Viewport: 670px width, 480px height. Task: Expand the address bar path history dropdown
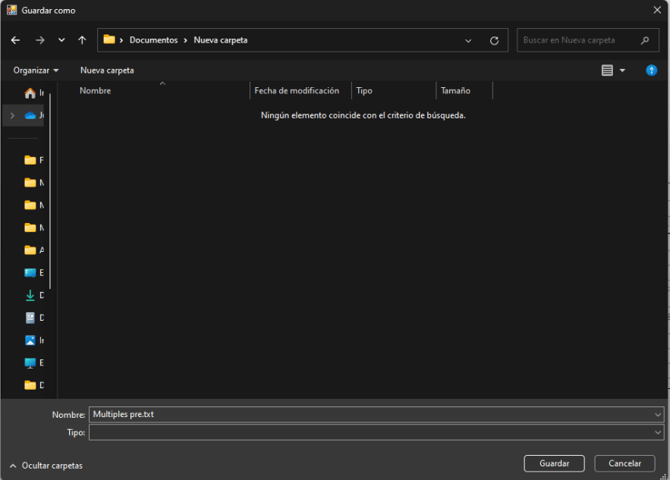coord(468,41)
